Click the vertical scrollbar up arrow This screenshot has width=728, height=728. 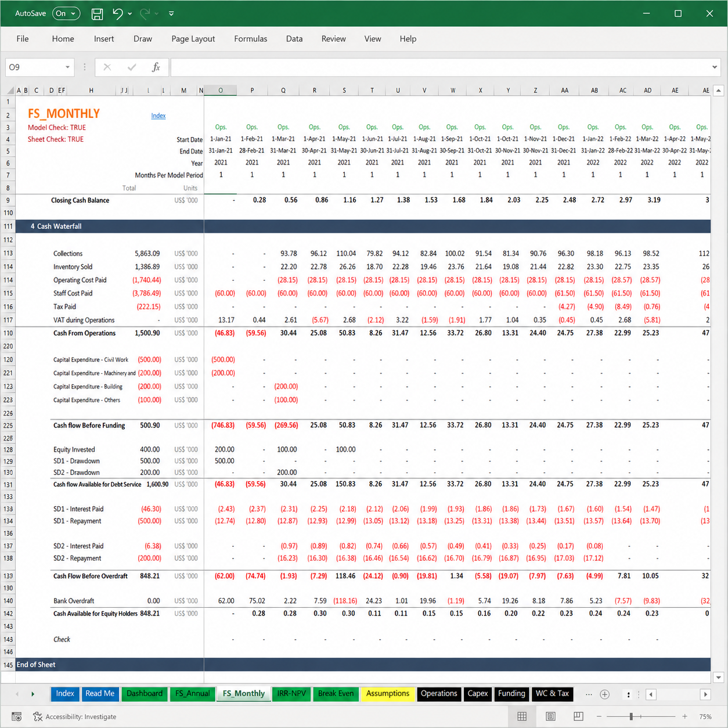(719, 91)
